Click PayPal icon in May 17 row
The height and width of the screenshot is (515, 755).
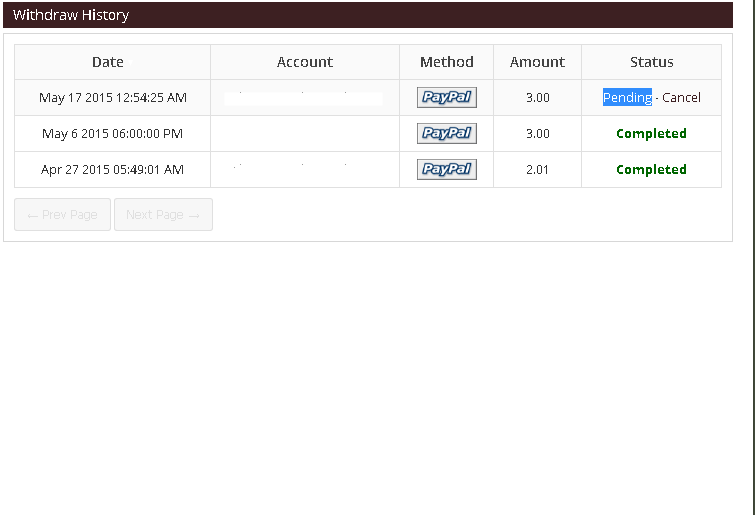(x=446, y=98)
